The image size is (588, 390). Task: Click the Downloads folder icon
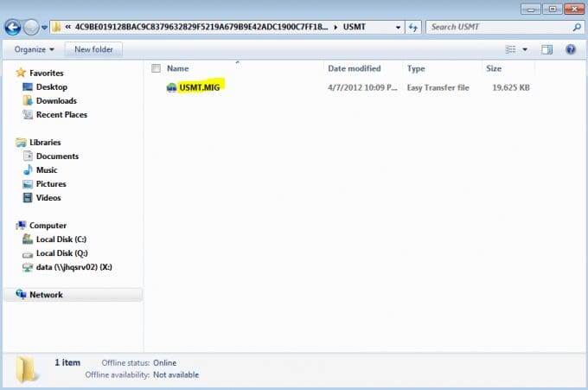28,100
